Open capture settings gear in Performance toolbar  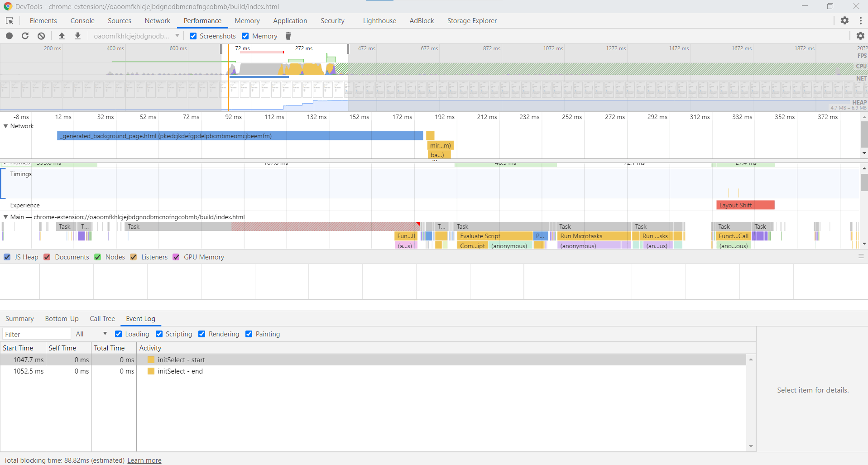point(861,36)
